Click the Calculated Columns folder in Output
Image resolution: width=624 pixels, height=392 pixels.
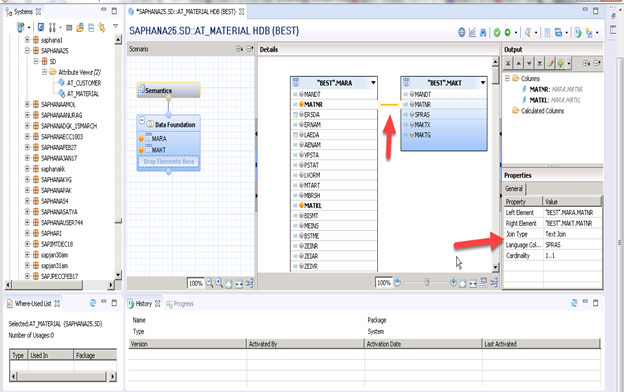542,111
